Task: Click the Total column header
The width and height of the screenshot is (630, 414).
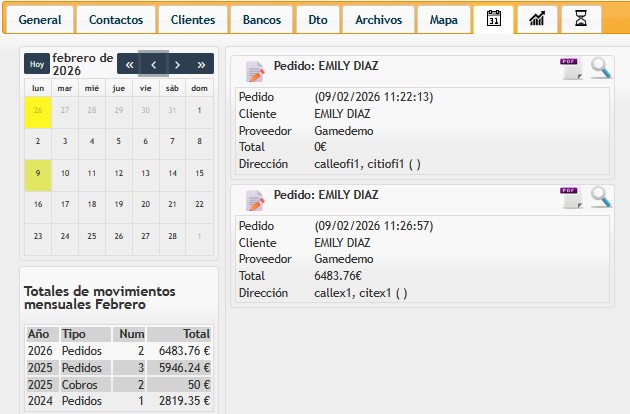Action: click(x=180, y=334)
